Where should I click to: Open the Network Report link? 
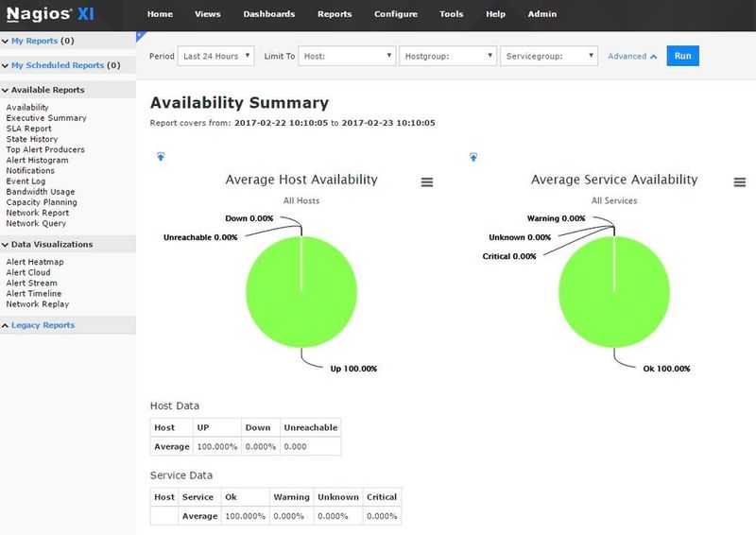[x=38, y=213]
